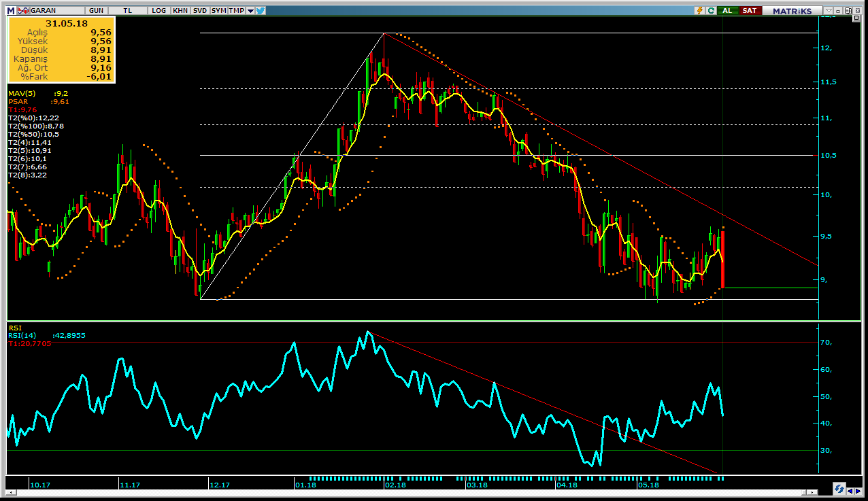Click the T2(7):6,66 level label
Image resolution: width=868 pixels, height=501 pixels.
(x=27, y=167)
